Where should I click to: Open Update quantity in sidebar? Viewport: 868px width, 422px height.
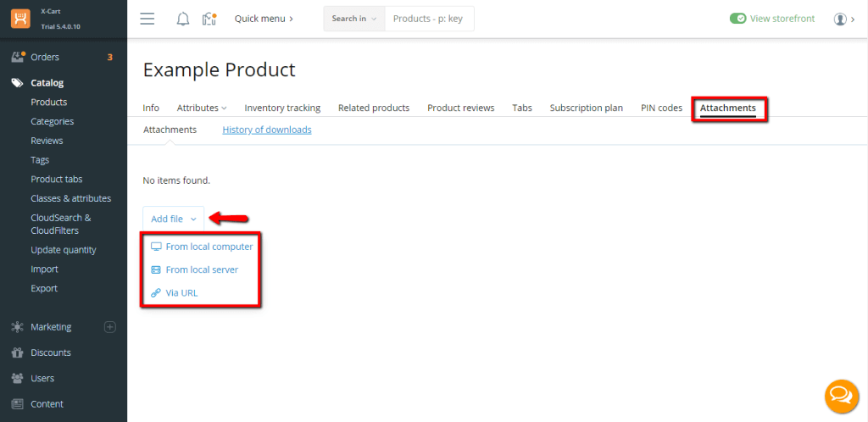coord(64,250)
